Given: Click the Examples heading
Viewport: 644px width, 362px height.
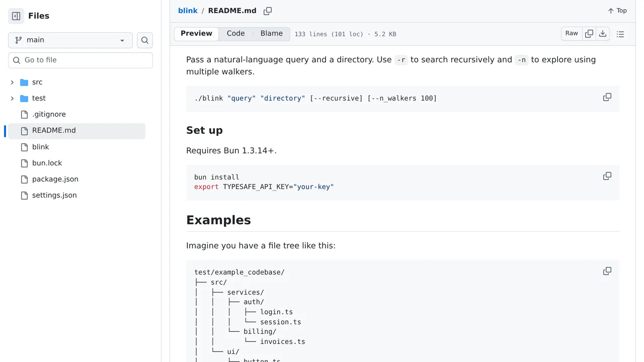Looking at the screenshot, I should (218, 220).
